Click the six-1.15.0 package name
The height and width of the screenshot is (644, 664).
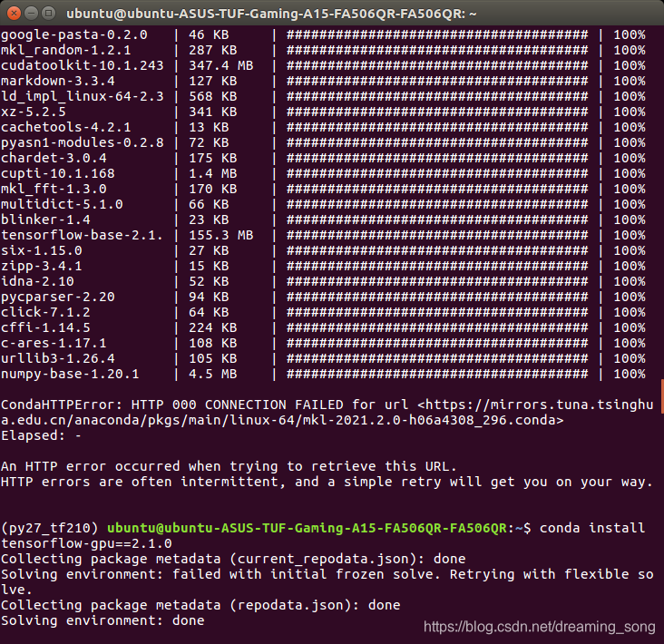coord(42,250)
